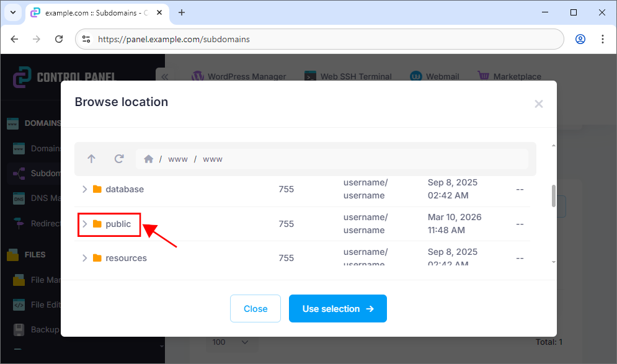
Task: Open a new browser tab
Action: [x=182, y=12]
